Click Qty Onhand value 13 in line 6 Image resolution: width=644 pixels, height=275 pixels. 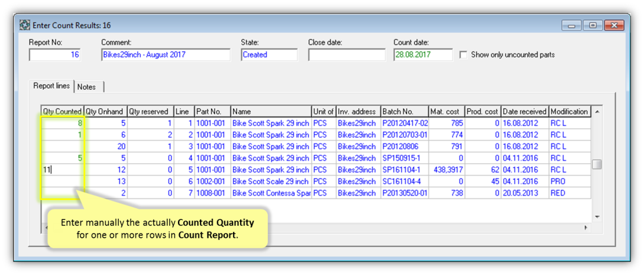pyautogui.click(x=105, y=182)
